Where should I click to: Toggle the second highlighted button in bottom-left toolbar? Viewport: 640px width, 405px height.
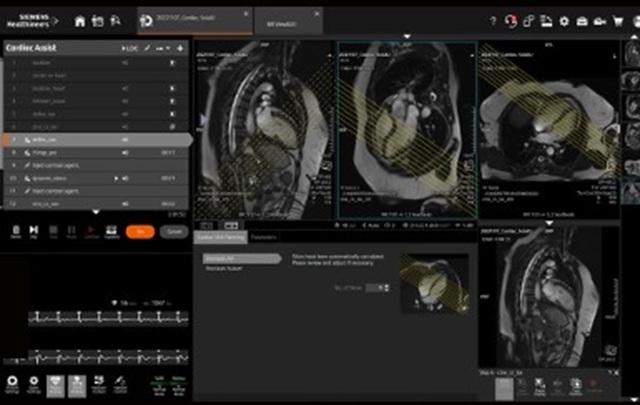click(77, 386)
